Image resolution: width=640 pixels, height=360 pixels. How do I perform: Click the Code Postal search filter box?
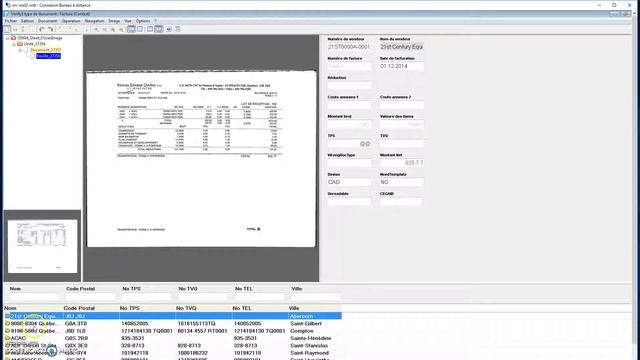tap(91, 297)
